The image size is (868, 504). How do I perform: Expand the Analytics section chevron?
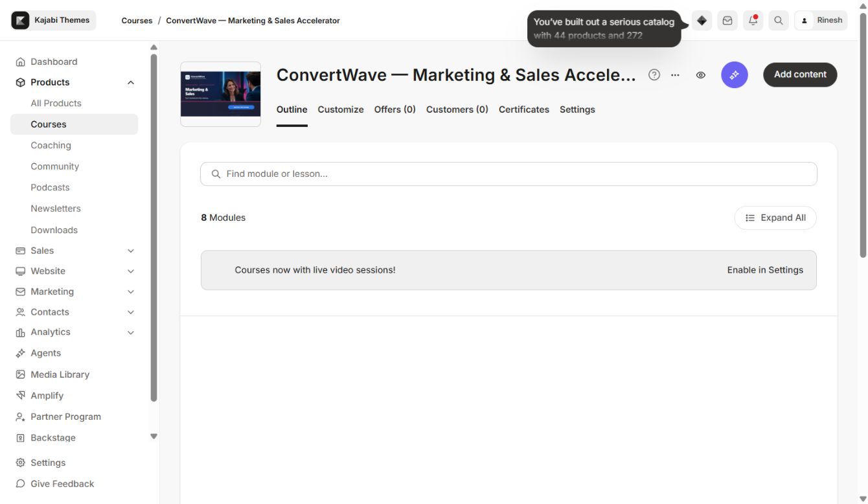coord(131,333)
